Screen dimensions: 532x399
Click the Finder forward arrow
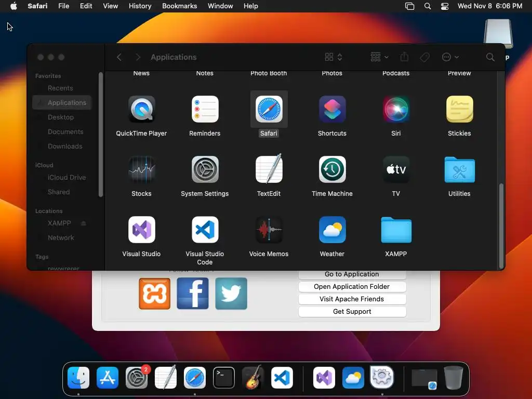click(138, 57)
